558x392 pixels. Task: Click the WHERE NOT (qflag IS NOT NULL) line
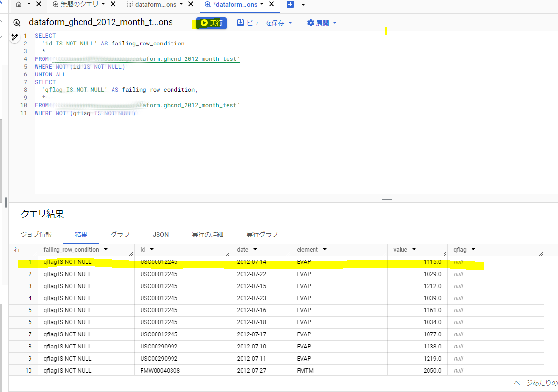pyautogui.click(x=85, y=113)
